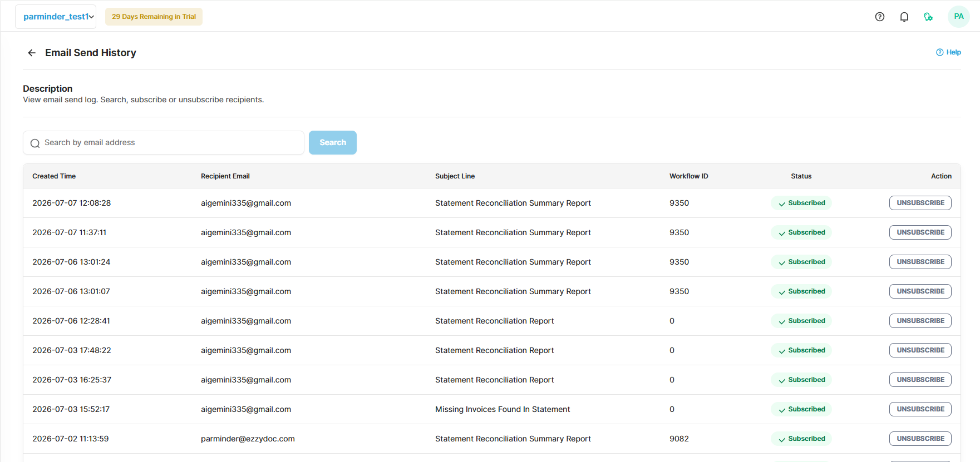980x462 pixels.
Task: Select the timestamp 2026-07-02 11:13:59
Action: [71, 439]
